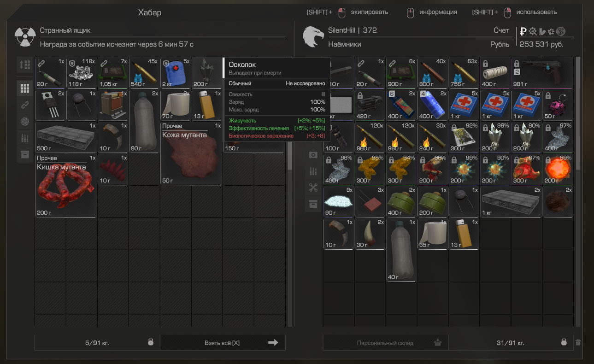Image resolution: width=594 pixels, height=364 pixels.
Task: Click the eagle faction emblem
Action: tap(313, 37)
